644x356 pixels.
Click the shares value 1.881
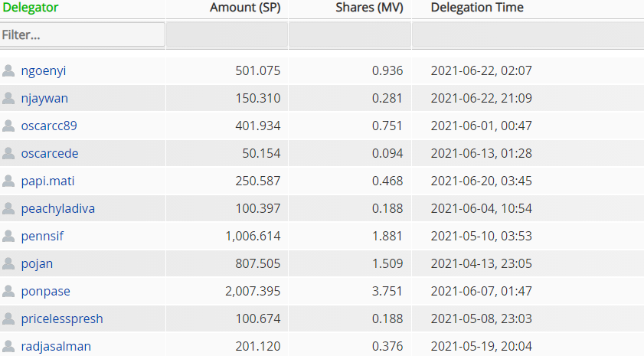tap(387, 236)
